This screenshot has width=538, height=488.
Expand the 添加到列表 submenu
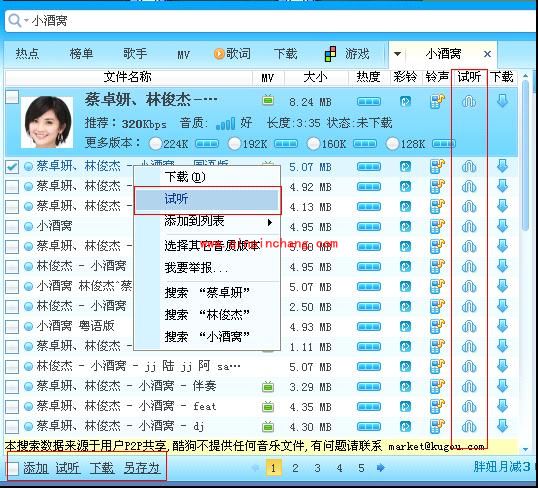(207, 221)
